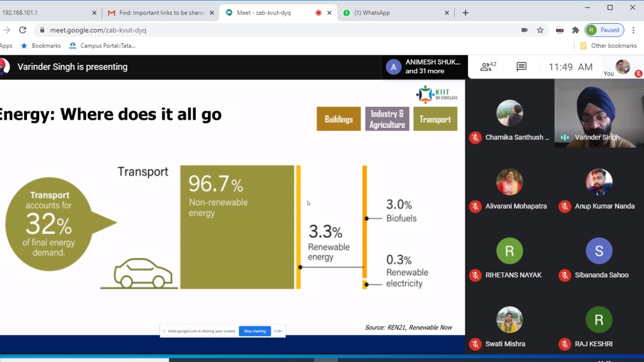644x362 pixels.
Task: Open the Chrome extensions puzzle icon
Action: coord(576,30)
